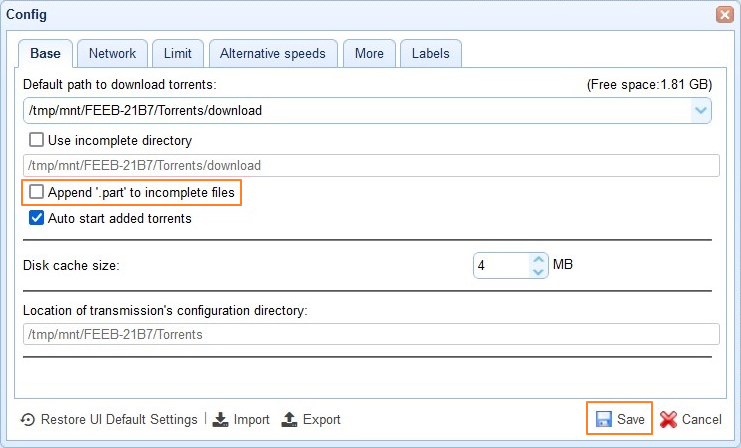741x448 pixels.
Task: Click the Save floppy disk icon
Action: tap(604, 420)
